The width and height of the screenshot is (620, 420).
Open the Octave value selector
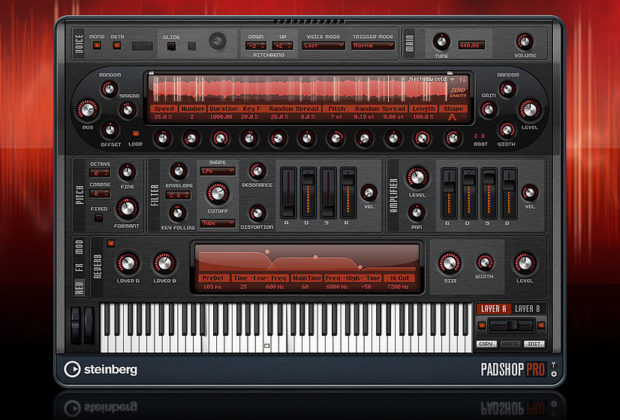[x=99, y=173]
